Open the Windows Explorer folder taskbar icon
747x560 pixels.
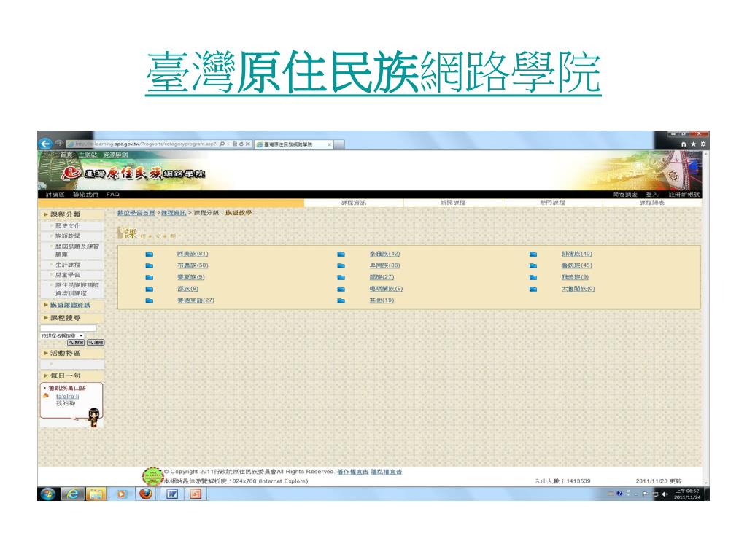96,494
